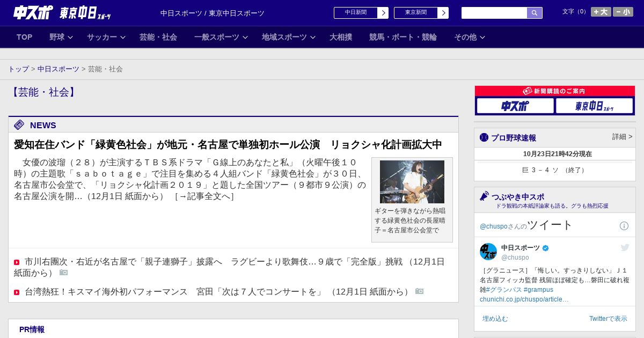Click PR情報 section heading
Image resolution: width=644 pixels, height=338 pixels.
coord(32,329)
